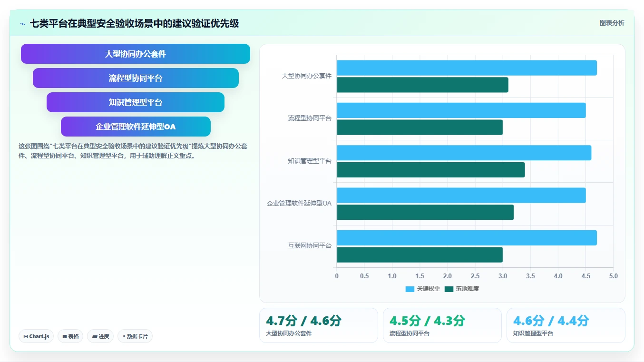Click the 关键权重 bar for 企业管理软件延伸型OA

coord(461,195)
